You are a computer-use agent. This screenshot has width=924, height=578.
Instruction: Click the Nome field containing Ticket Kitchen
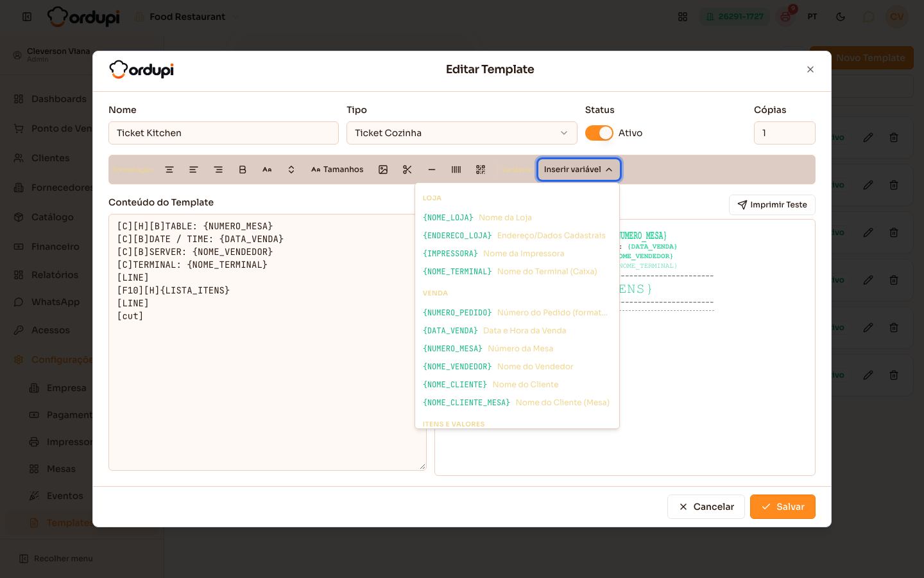[223, 133]
